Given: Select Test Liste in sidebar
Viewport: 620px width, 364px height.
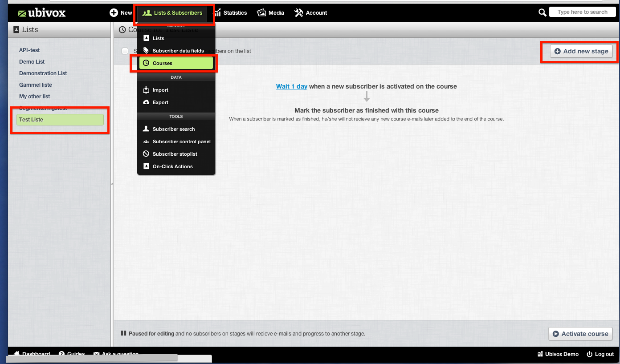Looking at the screenshot, I should [60, 120].
